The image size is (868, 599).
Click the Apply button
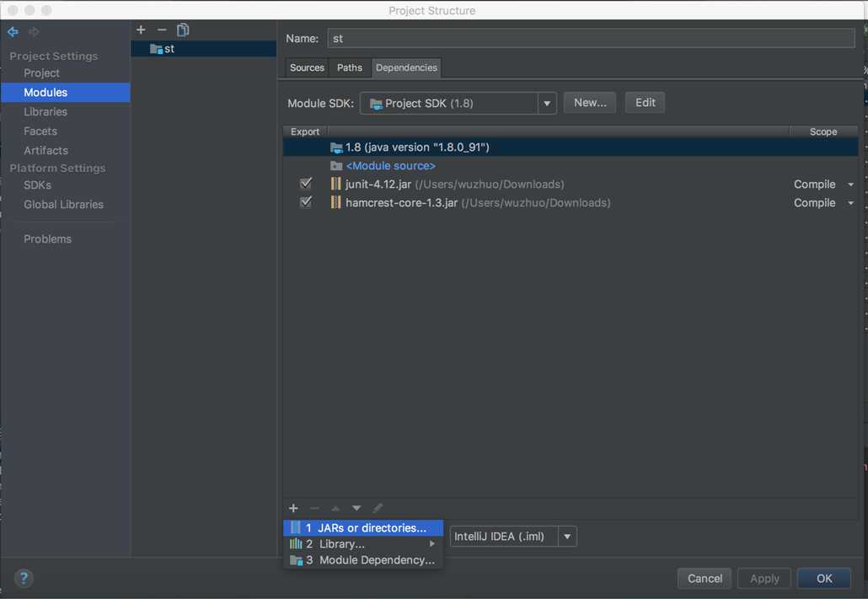coord(764,579)
